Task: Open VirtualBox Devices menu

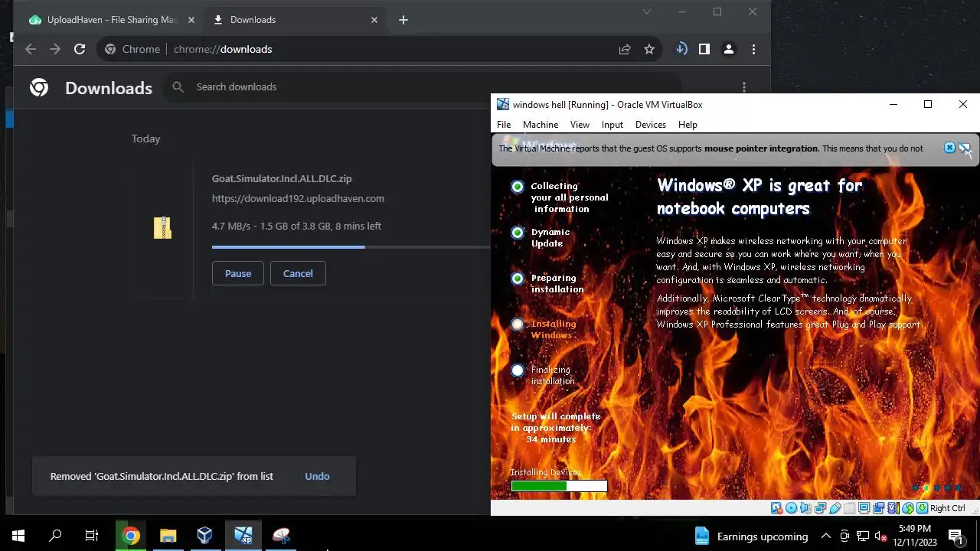Action: click(651, 125)
